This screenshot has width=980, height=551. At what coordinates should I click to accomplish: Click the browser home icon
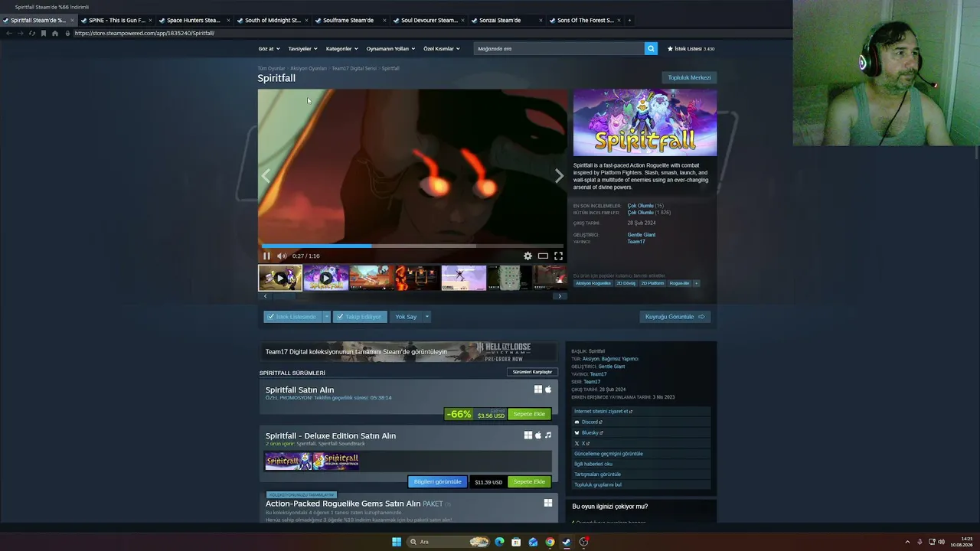54,33
